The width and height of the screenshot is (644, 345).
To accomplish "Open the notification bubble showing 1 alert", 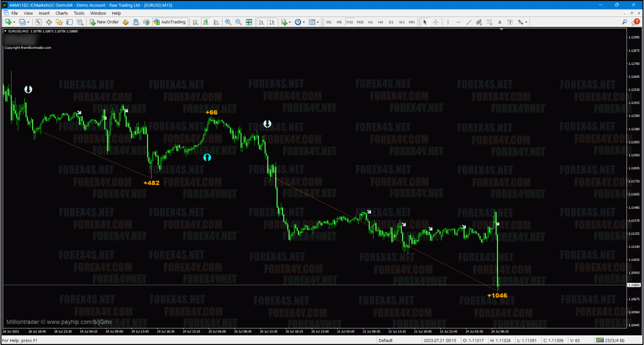I will [x=636, y=22].
